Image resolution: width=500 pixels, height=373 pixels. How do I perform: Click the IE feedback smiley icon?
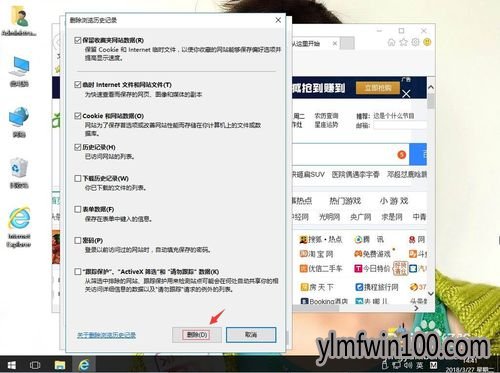(x=427, y=42)
